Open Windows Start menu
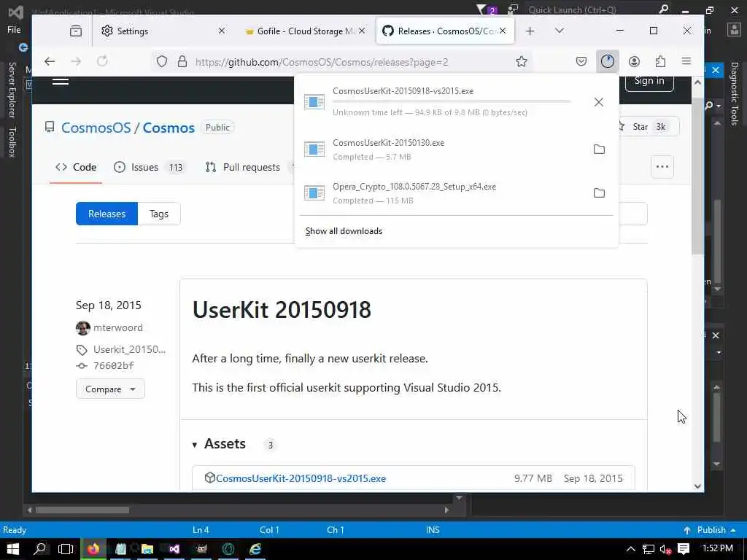 tap(13, 549)
